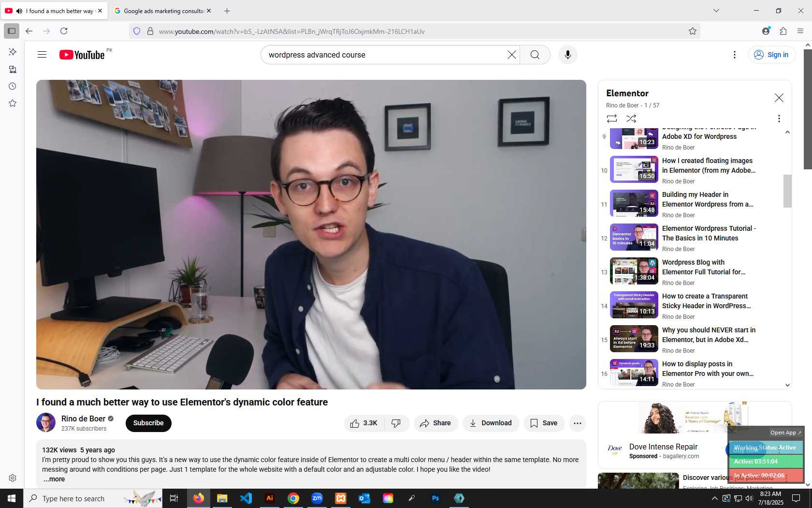Click the video player to pause playback

[311, 235]
